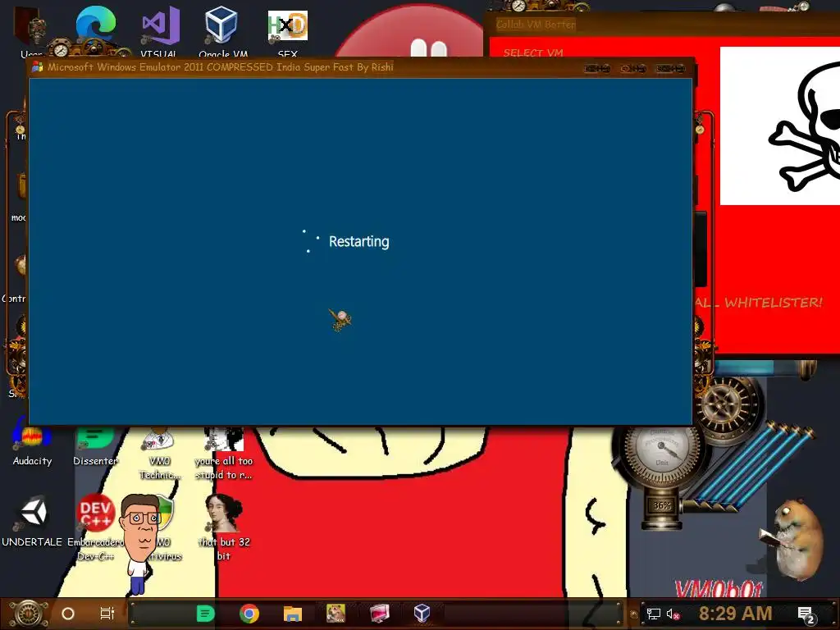
Task: Click the steampunk Start button on taskbar
Action: coord(28,614)
